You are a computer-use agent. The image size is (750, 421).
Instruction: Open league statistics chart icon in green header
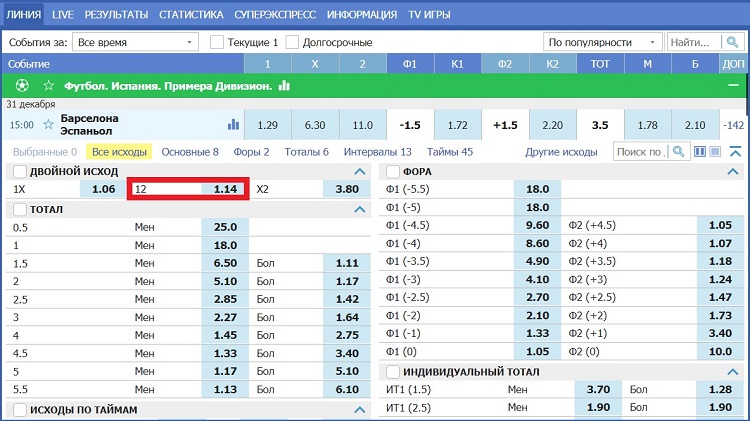(x=284, y=86)
